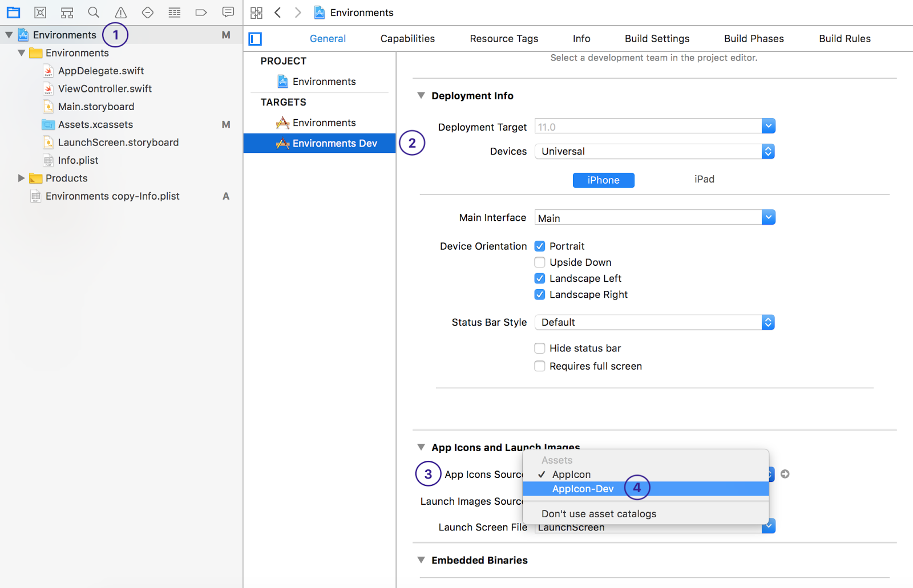Collapse Embedded Binaries section
Screen dimensions: 913x588
[421, 560]
